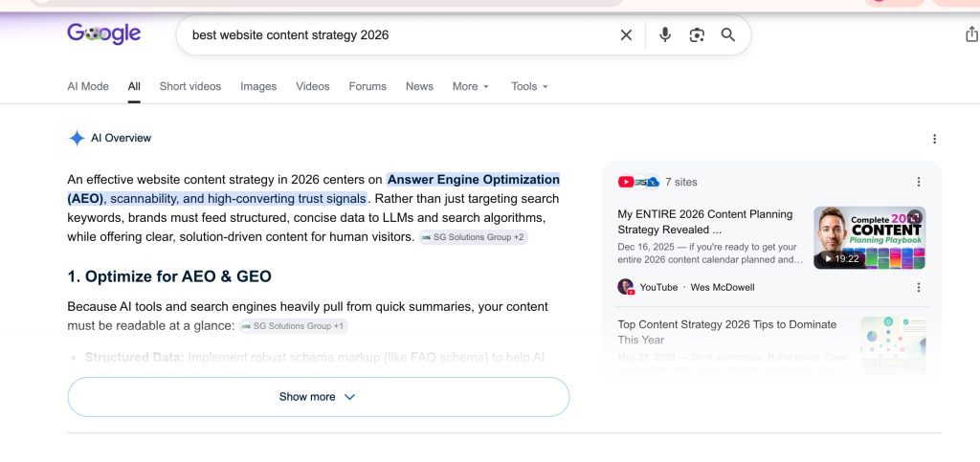Go to the Forums tab
This screenshot has height=462, width=980.
[367, 86]
